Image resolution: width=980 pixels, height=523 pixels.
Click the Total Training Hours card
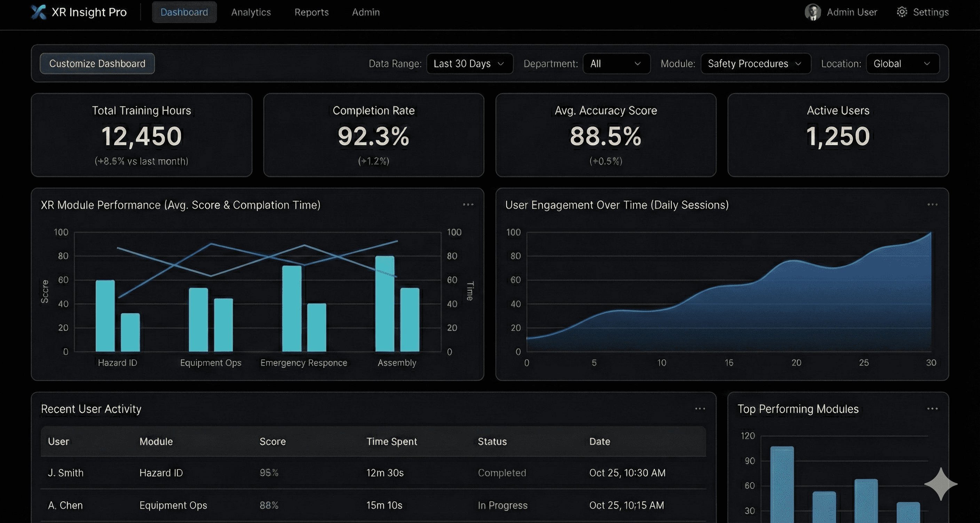tap(141, 135)
